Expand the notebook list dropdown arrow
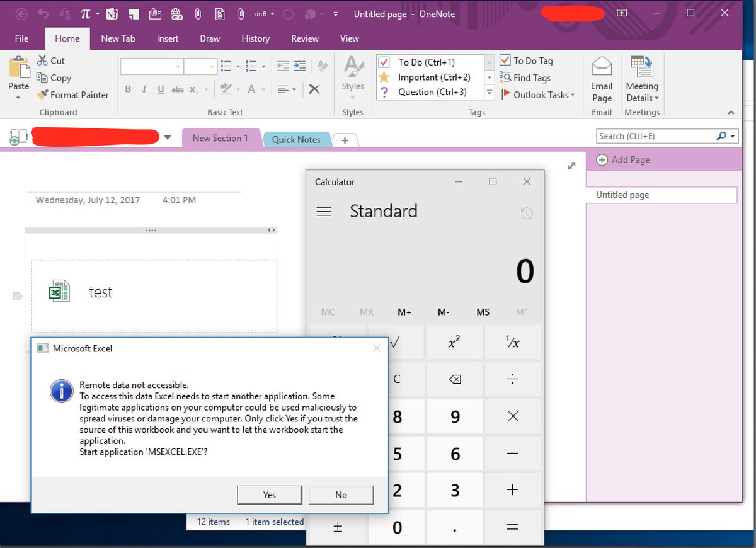This screenshot has width=756, height=548. tap(168, 137)
